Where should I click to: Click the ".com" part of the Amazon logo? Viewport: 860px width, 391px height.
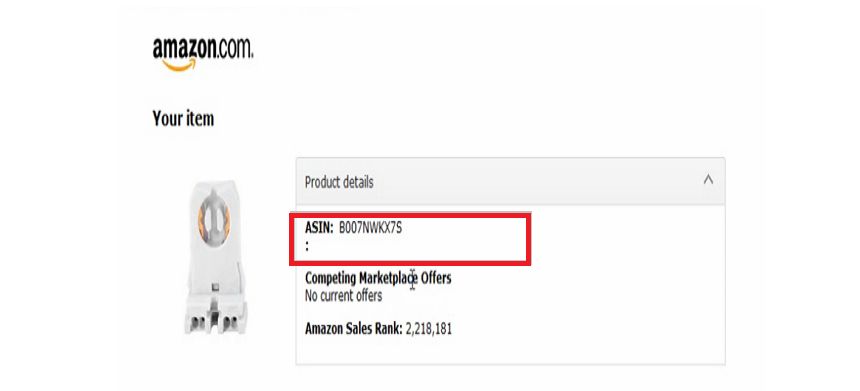click(x=235, y=48)
